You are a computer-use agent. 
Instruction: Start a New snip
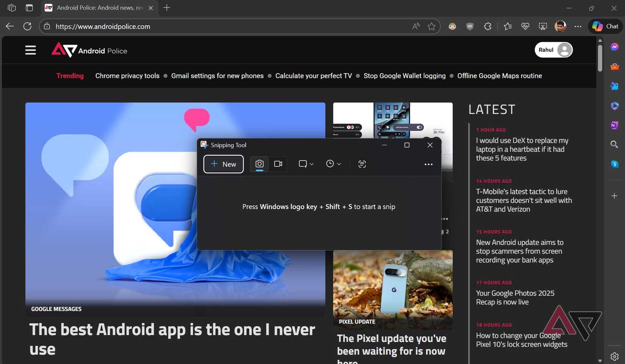point(223,164)
